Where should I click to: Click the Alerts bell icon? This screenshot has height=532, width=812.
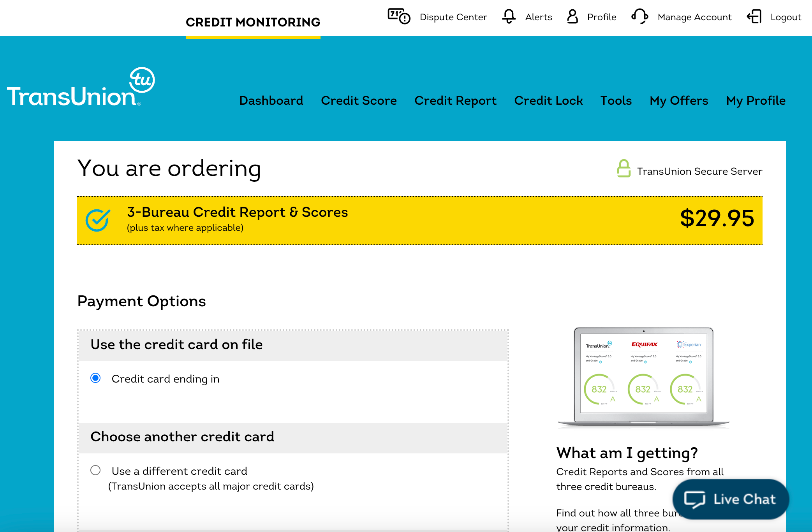509,16
